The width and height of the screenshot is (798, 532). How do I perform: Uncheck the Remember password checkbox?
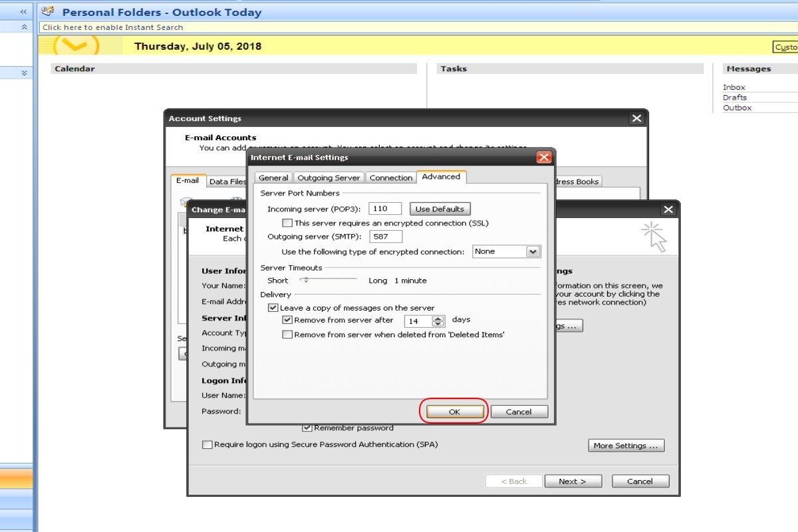coord(307,428)
